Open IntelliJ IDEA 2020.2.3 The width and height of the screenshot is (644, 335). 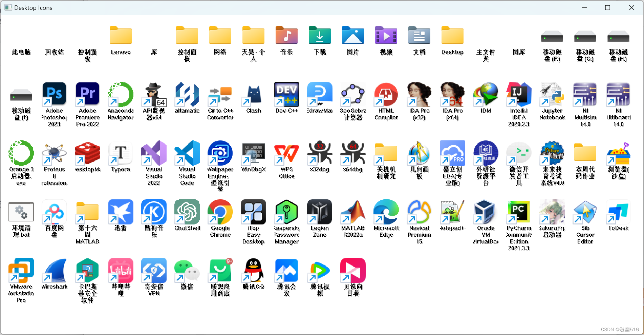point(519,94)
